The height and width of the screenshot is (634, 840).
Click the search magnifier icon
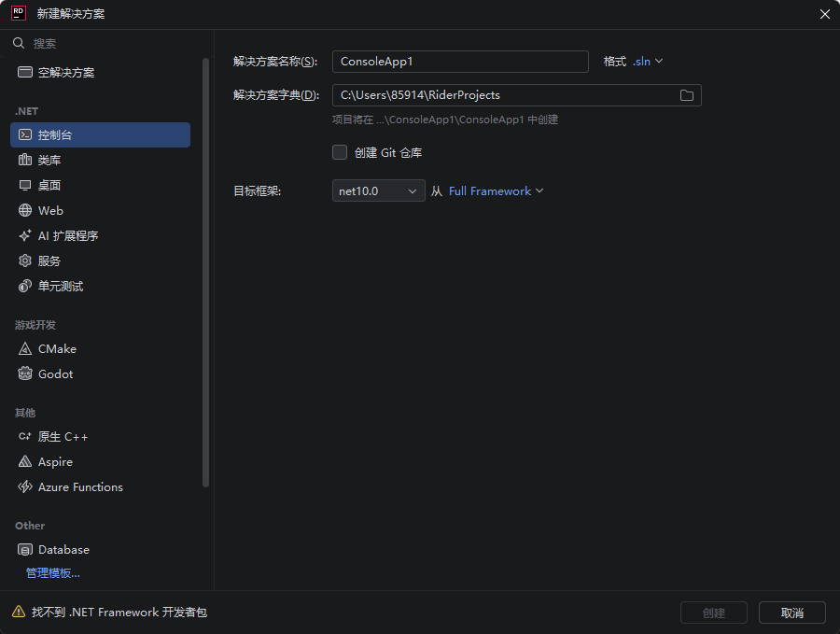(19, 43)
